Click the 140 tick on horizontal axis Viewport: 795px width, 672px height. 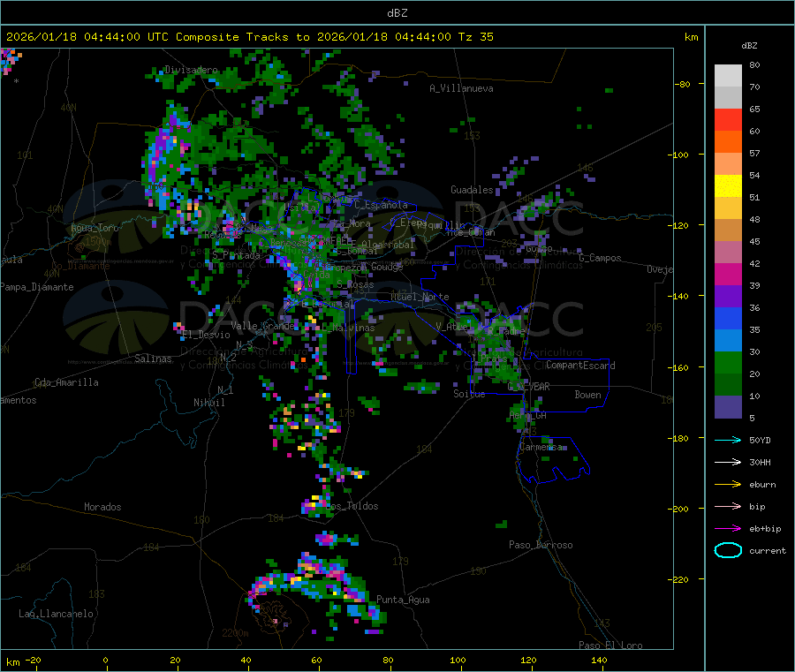599,661
